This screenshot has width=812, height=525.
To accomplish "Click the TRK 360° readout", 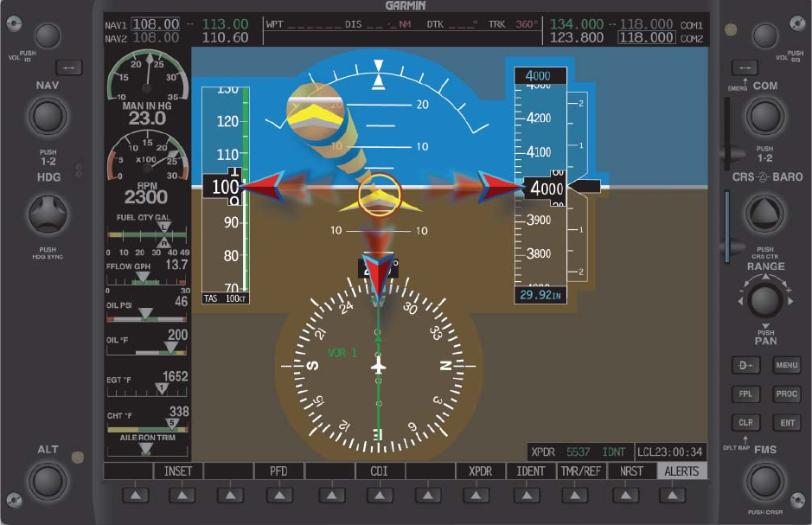I will (513, 24).
